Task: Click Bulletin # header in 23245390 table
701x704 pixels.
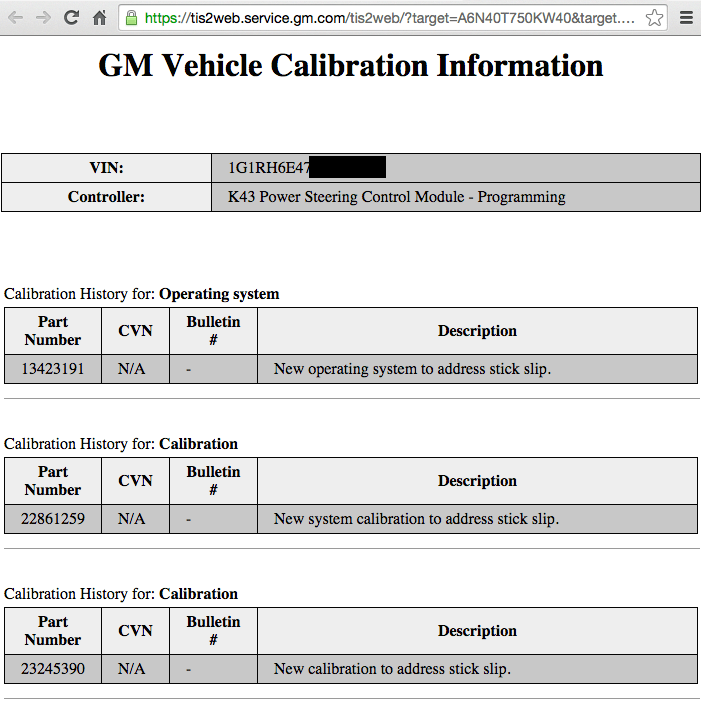Action: click(x=213, y=631)
